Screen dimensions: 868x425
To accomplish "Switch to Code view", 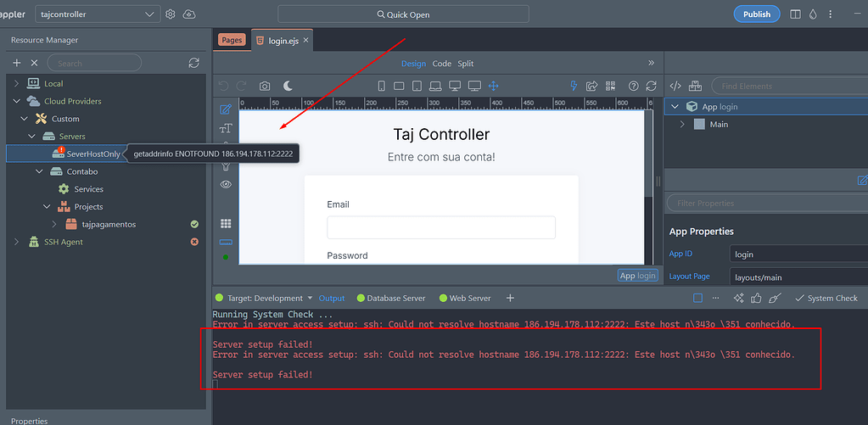I will [x=442, y=64].
